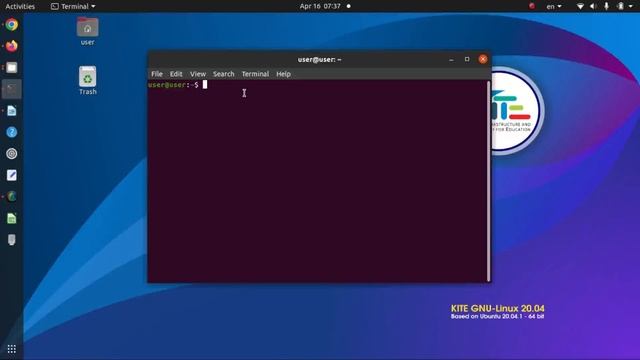This screenshot has width=640, height=360.
Task: Open LibreOffice Writer from the dock
Action: click(x=11, y=111)
